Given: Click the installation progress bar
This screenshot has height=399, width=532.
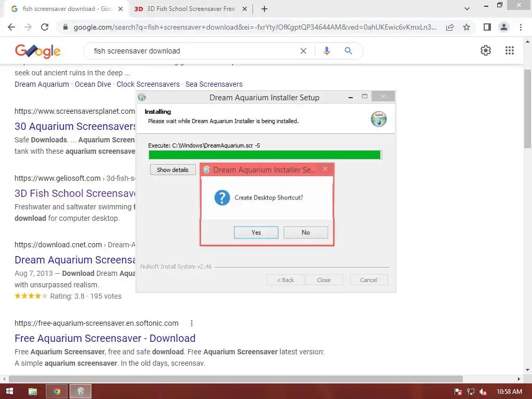Looking at the screenshot, I should pyautogui.click(x=265, y=155).
